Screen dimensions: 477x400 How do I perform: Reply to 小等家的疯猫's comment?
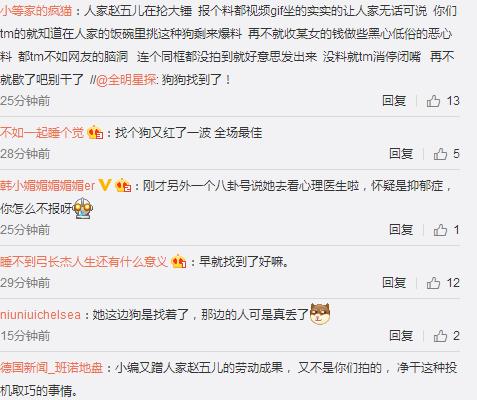click(394, 101)
